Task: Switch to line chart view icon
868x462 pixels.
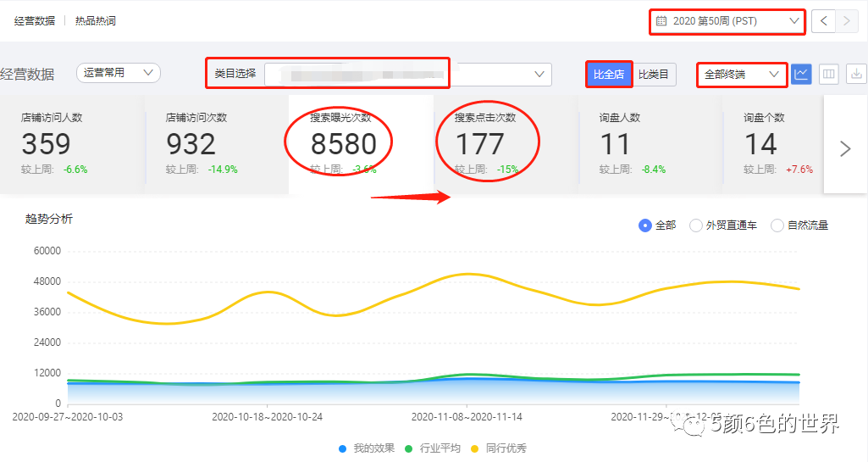Action: pyautogui.click(x=801, y=74)
